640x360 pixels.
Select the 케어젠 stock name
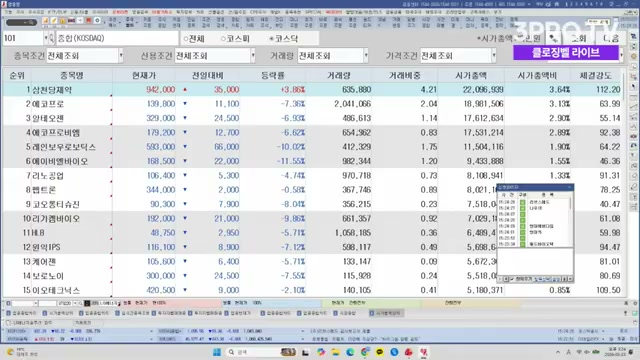44,262
